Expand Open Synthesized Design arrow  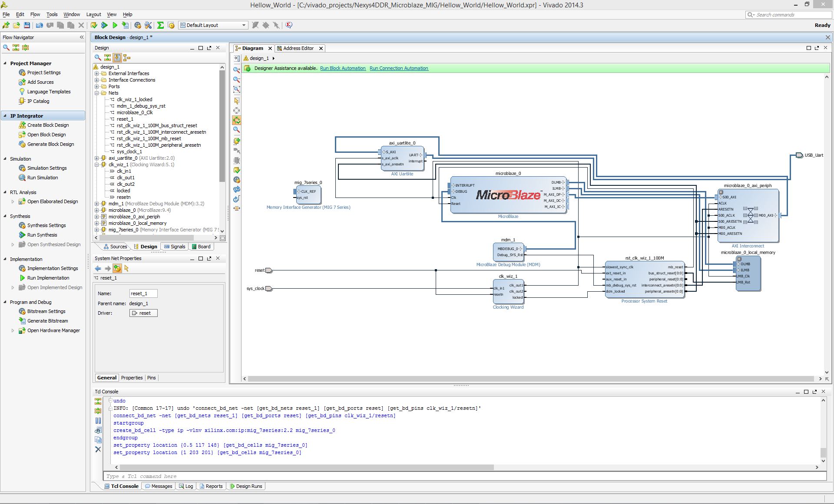(13, 244)
